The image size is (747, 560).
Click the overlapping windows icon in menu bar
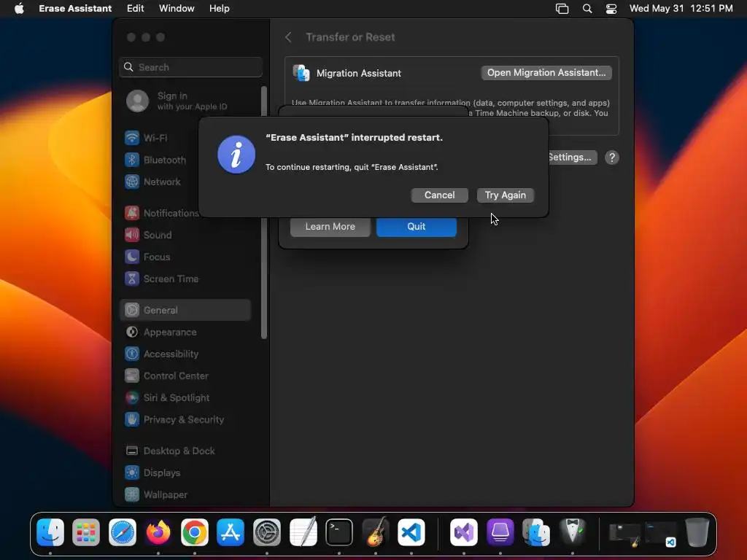pyautogui.click(x=562, y=9)
